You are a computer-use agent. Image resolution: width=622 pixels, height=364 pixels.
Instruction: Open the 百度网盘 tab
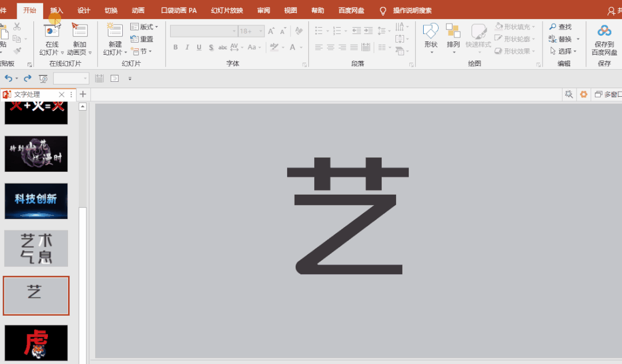pyautogui.click(x=351, y=10)
